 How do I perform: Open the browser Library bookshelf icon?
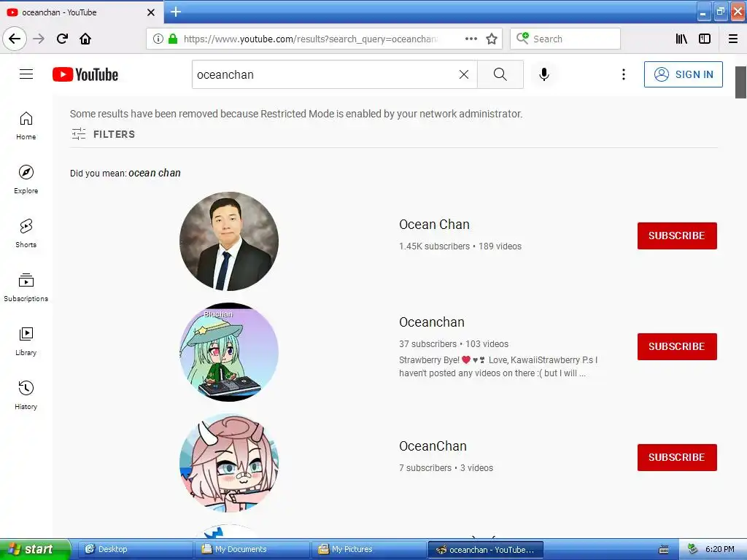pos(681,39)
